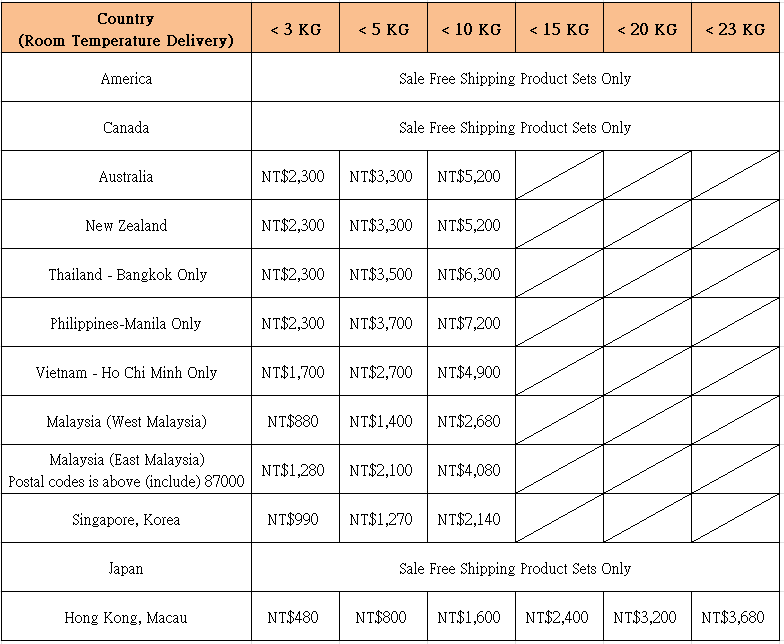Image resolution: width=784 pixels, height=644 pixels.
Task: Click the NT$1,280 price for East Malaysia
Action: pyautogui.click(x=293, y=470)
